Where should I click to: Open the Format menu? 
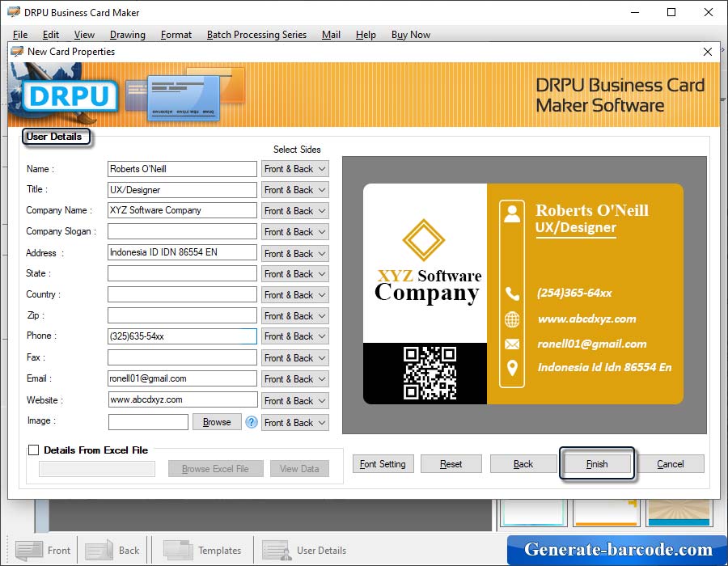[176, 35]
